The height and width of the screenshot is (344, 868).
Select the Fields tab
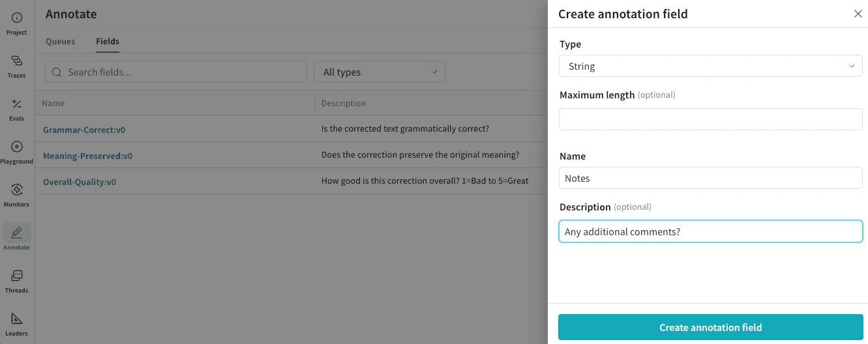pos(108,42)
